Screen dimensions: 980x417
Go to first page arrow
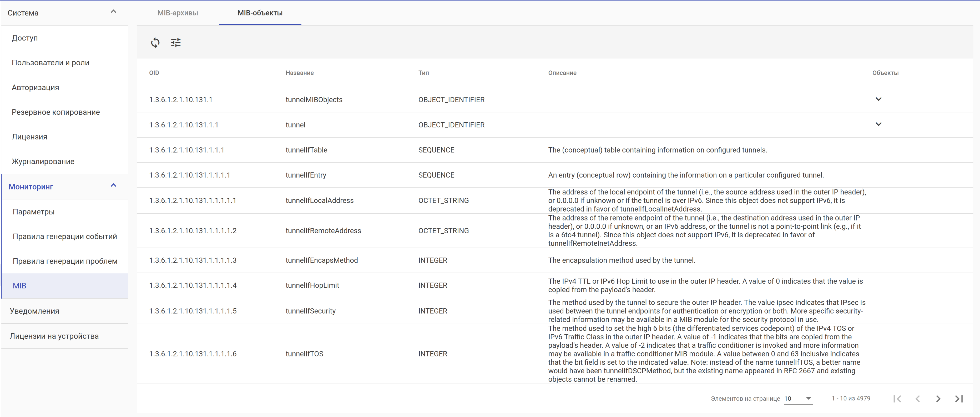pyautogui.click(x=897, y=398)
